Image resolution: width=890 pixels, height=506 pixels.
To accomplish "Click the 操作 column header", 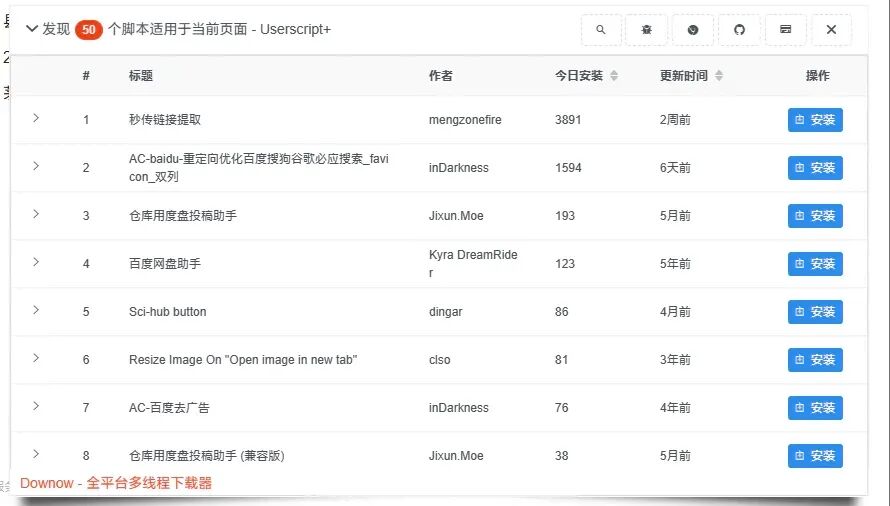I will coord(817,76).
